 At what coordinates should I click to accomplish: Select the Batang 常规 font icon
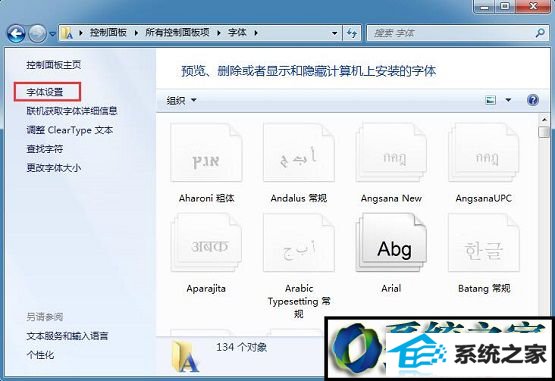(484, 243)
